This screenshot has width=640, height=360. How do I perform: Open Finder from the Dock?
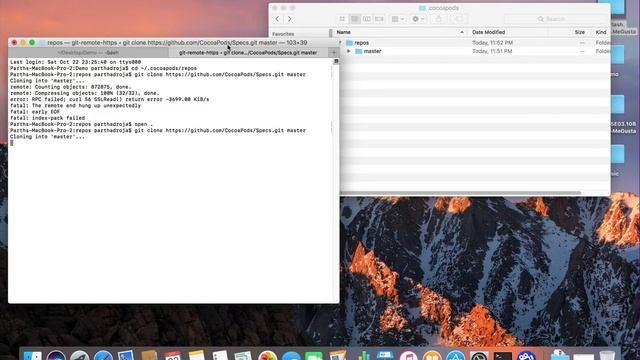pyautogui.click(x=32, y=356)
